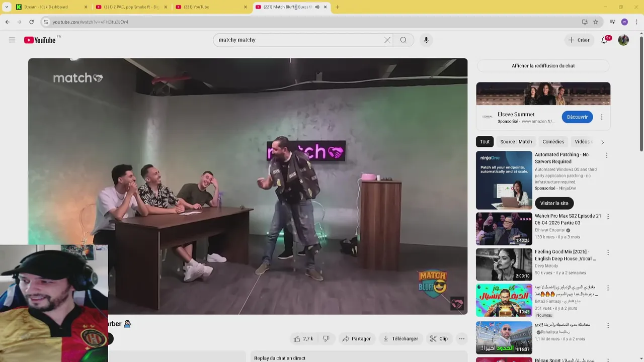Click browser forward arrow
The image size is (644, 362).
pos(20,22)
